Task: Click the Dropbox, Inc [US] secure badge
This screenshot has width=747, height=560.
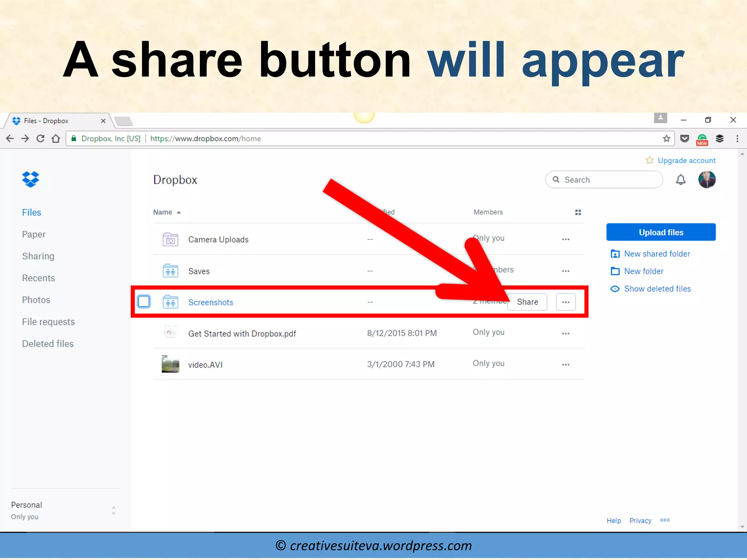Action: (x=106, y=139)
